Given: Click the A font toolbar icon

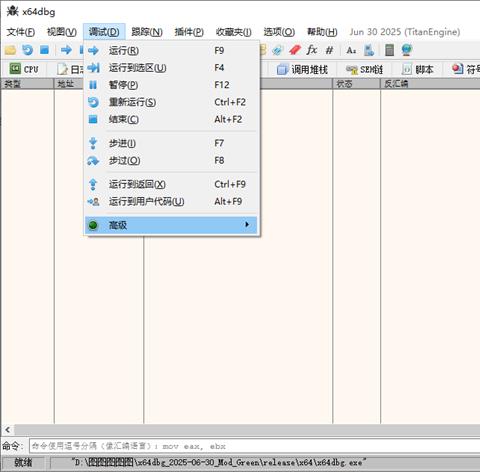Looking at the screenshot, I should 351,50.
